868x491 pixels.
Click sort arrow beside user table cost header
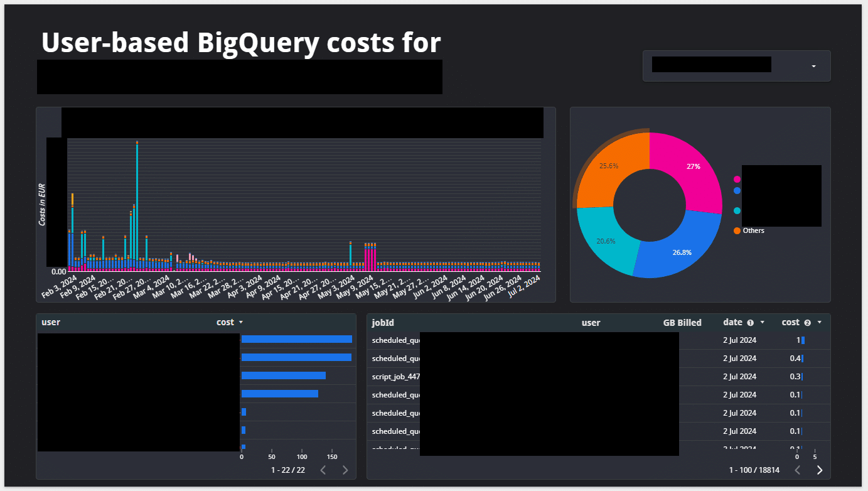[241, 323]
